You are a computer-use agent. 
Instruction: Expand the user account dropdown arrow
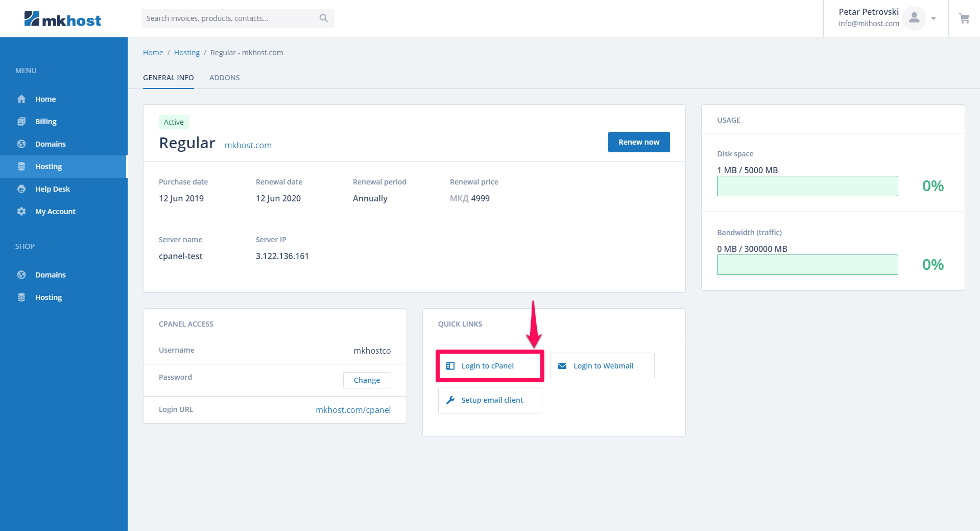click(x=934, y=19)
